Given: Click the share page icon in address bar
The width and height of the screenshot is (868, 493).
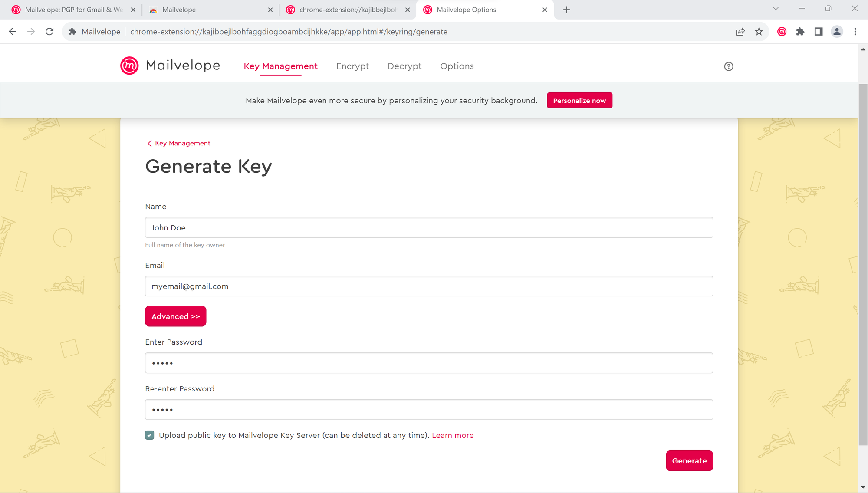Looking at the screenshot, I should coord(740,32).
